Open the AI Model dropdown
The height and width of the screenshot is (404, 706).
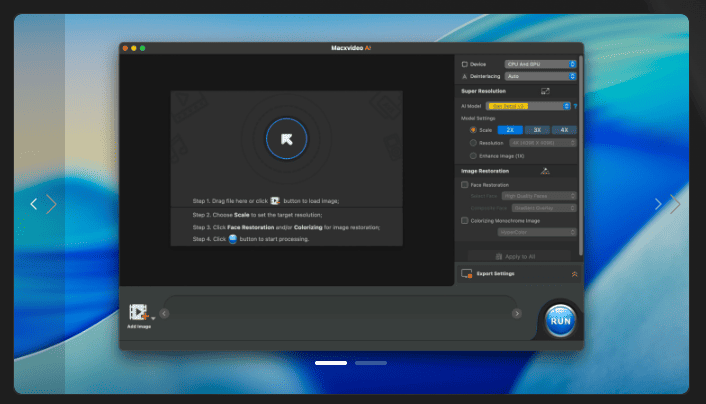(x=528, y=106)
